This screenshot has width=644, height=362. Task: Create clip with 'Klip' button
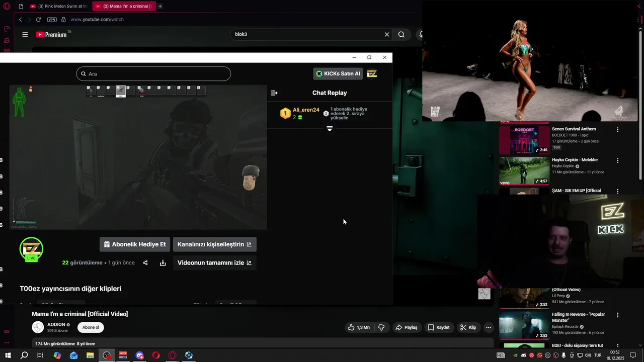click(x=468, y=327)
